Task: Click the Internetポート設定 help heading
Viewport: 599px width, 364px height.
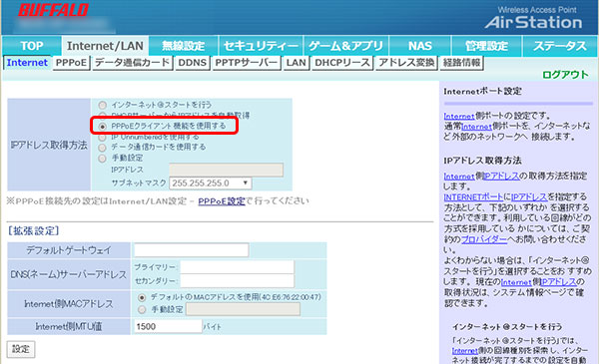Action: tap(482, 91)
